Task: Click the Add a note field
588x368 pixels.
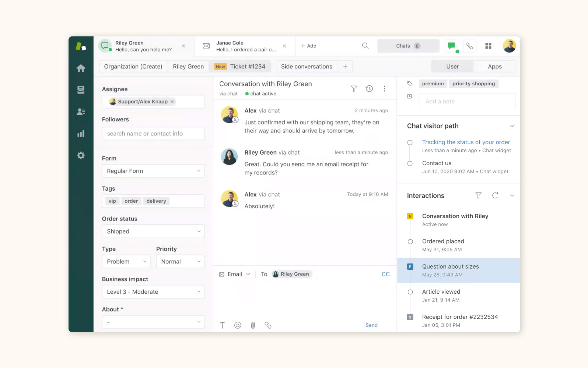Action: [x=467, y=101]
